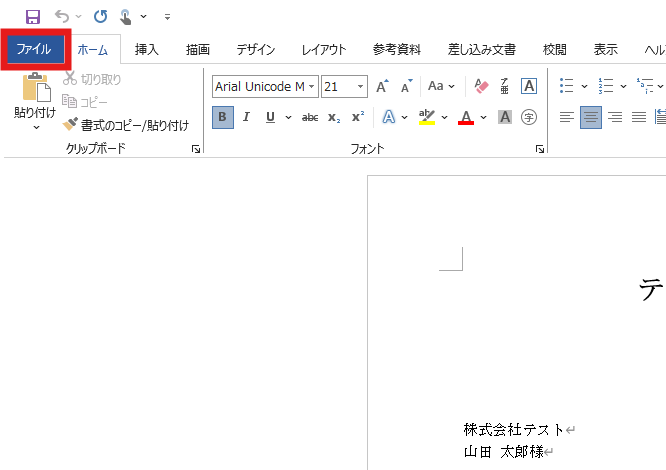The width and height of the screenshot is (666, 470).
Task: Open the text effects dropdown arrow
Action: pos(404,117)
